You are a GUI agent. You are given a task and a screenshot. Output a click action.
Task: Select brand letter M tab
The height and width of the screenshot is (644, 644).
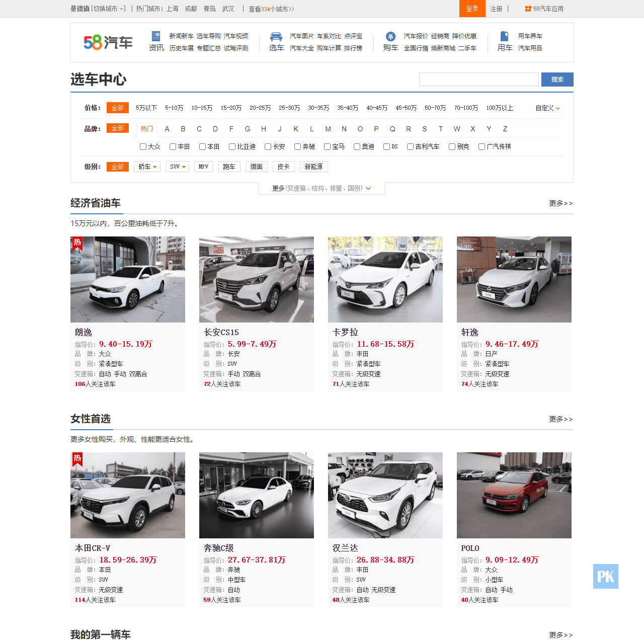pos(328,129)
